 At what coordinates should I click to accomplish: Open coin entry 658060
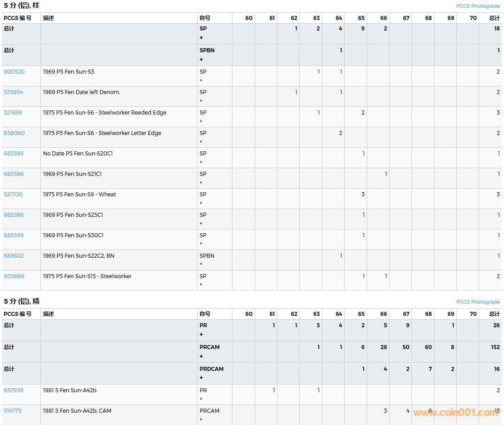(x=14, y=133)
